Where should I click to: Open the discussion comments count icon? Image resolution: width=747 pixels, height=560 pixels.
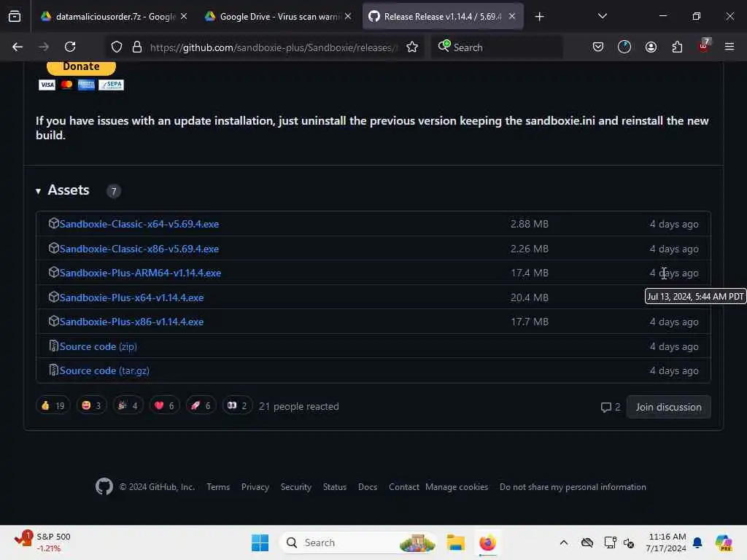611,407
